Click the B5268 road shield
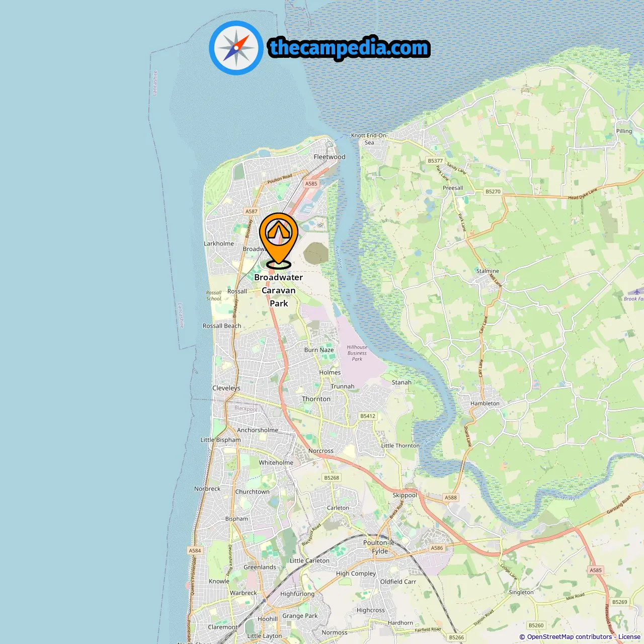 click(332, 477)
